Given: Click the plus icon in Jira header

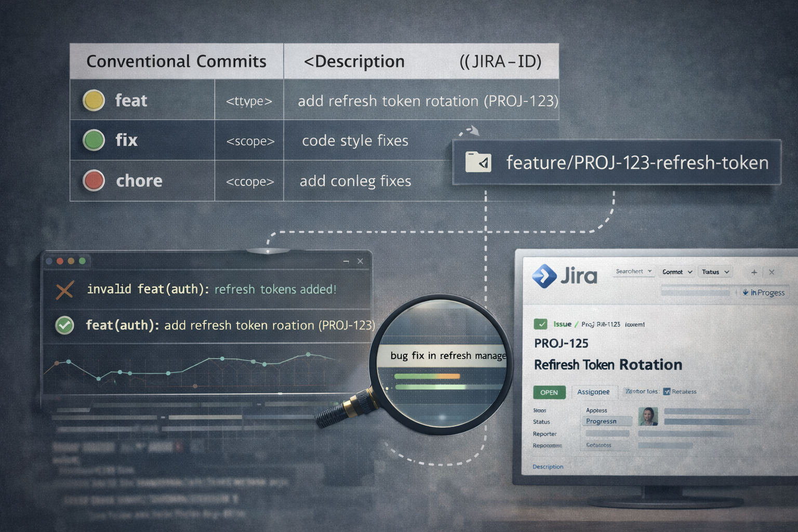Looking at the screenshot, I should (x=754, y=272).
